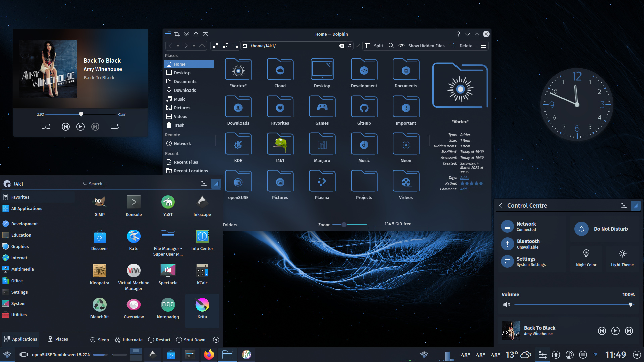Screen dimensions: 644x362
Task: Open the Development folder icon
Action: [364, 69]
